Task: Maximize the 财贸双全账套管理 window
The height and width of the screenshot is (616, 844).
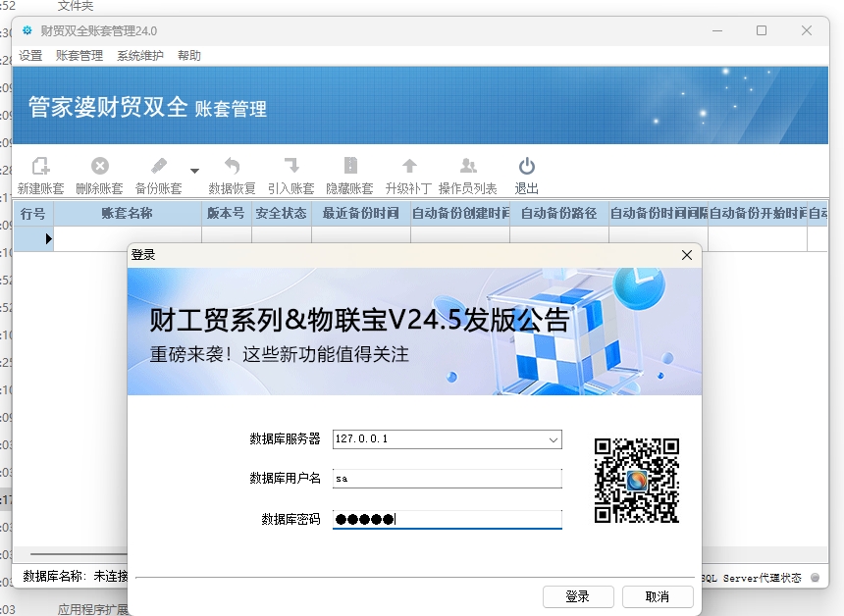Action: [x=762, y=30]
